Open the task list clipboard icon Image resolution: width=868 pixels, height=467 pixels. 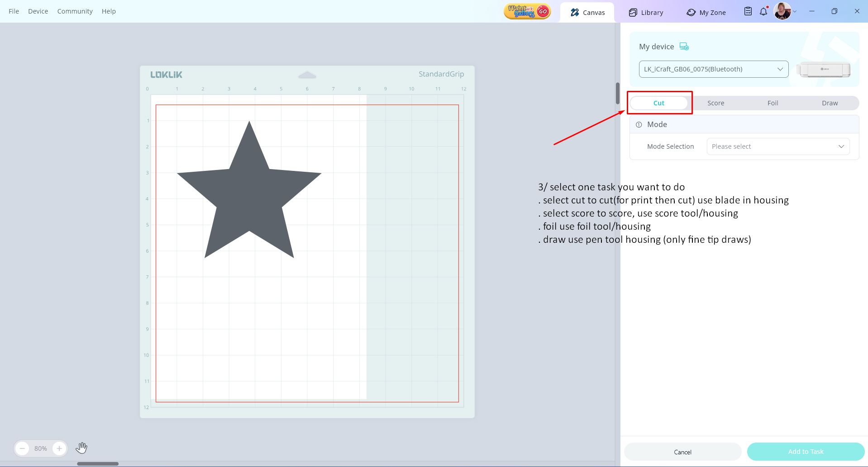(748, 12)
